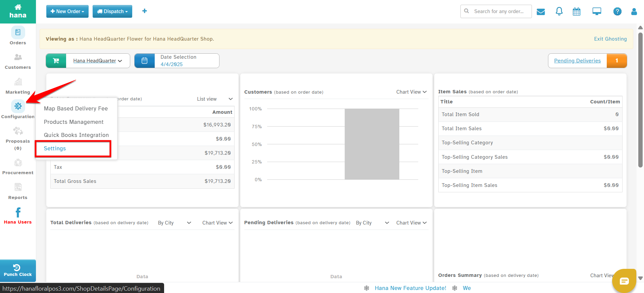Open the Customers sidebar icon
644x293 pixels.
(x=18, y=57)
